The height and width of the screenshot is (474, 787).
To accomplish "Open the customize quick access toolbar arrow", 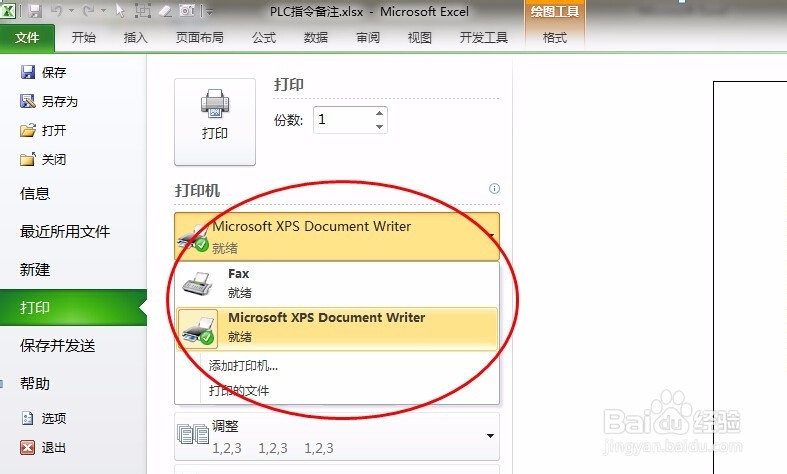I will point(209,11).
